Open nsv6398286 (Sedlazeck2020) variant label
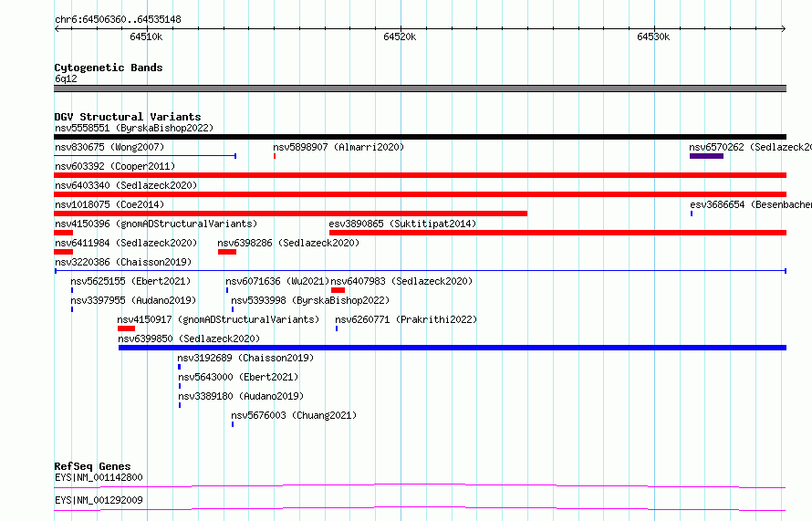 (x=288, y=243)
